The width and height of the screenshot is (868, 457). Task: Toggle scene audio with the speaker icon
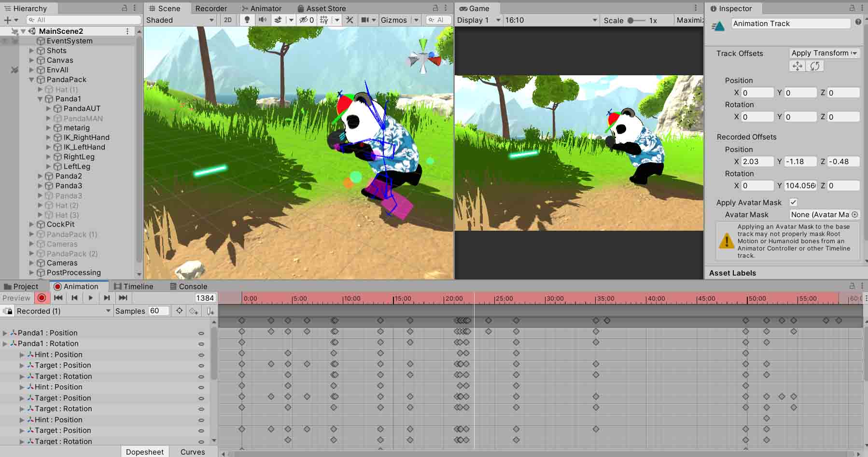[x=262, y=20]
